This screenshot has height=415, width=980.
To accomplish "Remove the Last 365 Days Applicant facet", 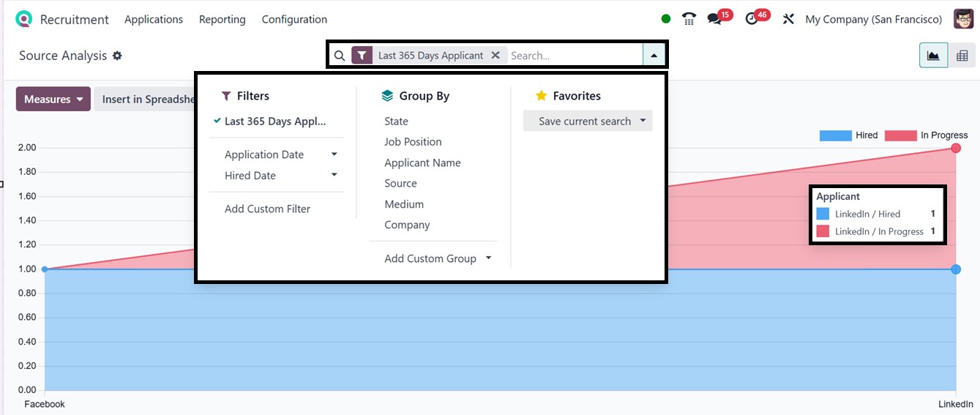I will [x=495, y=55].
